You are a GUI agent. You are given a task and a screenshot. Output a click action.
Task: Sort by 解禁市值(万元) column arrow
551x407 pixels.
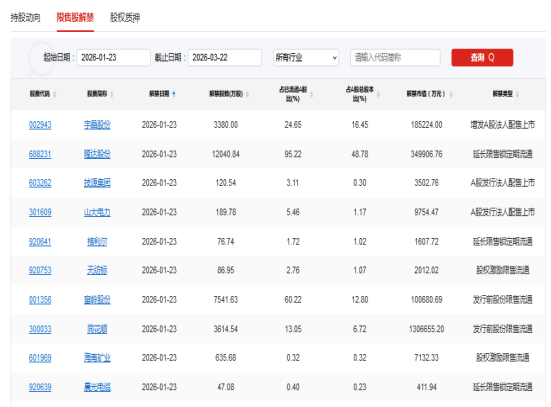point(451,94)
